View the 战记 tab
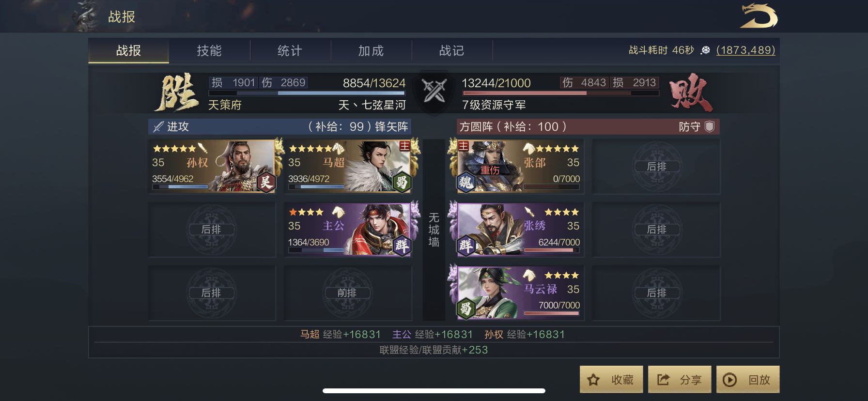 pyautogui.click(x=452, y=51)
